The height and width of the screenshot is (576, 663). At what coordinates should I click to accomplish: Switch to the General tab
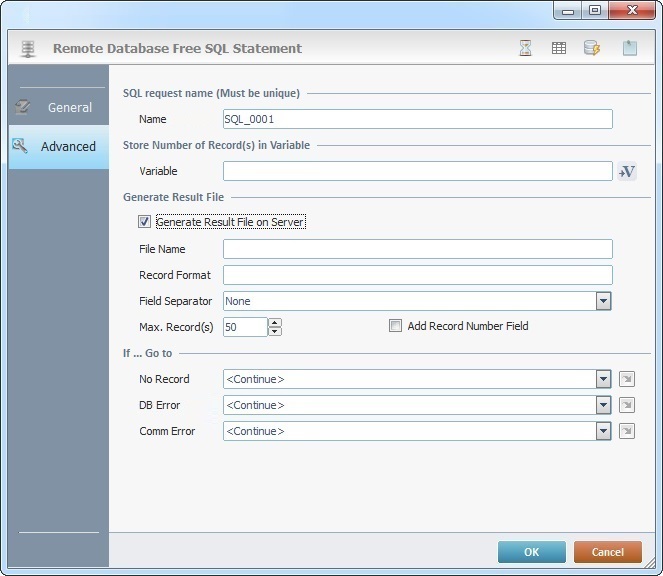coord(58,107)
